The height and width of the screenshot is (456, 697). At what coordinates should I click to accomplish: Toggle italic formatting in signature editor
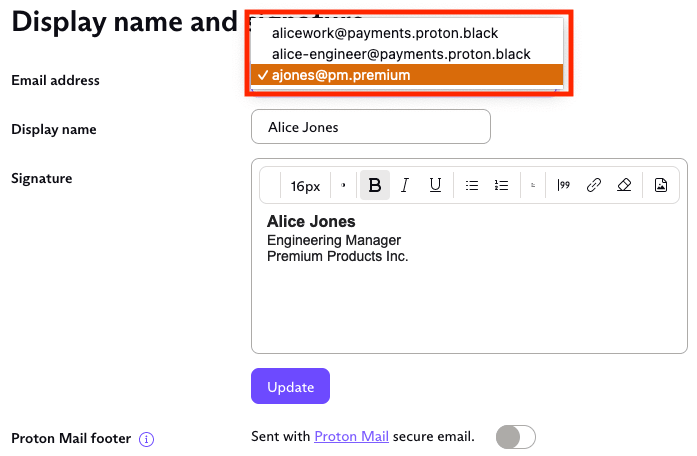[405, 185]
